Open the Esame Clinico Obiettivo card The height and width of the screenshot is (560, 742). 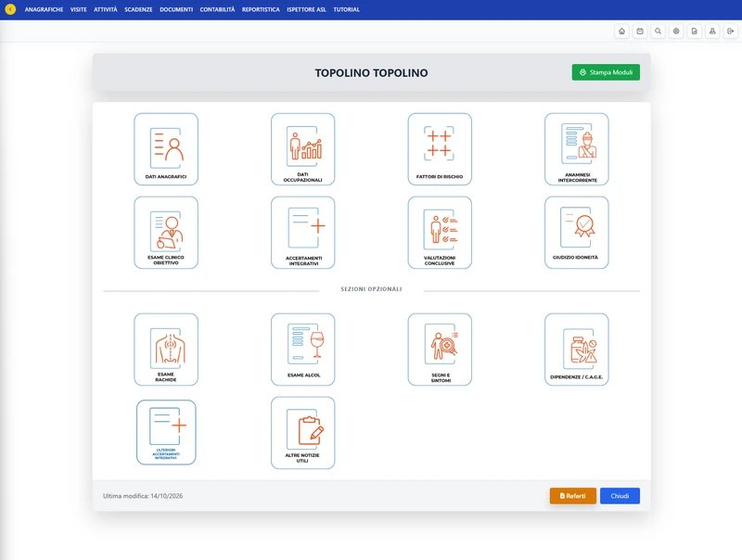(x=166, y=233)
